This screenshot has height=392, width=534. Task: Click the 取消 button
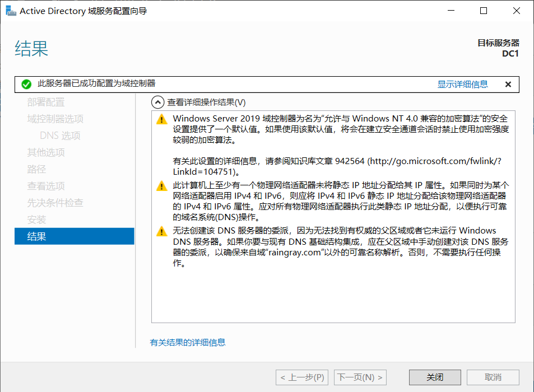coord(493,377)
